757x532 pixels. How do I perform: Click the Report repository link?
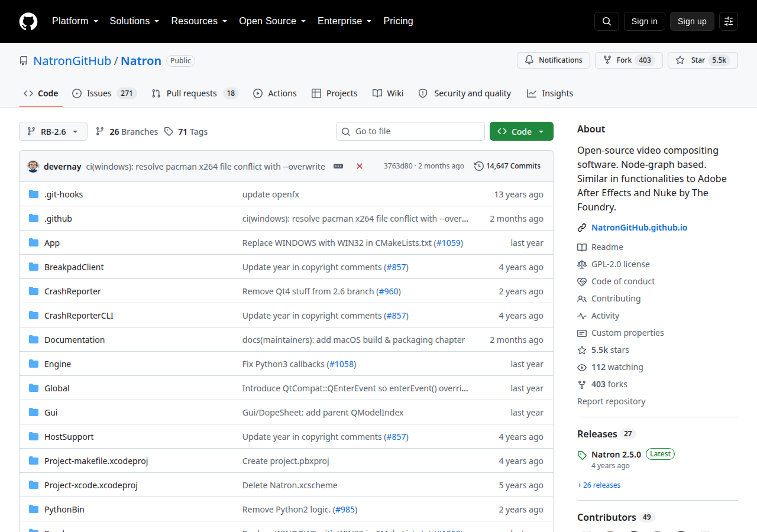click(612, 401)
